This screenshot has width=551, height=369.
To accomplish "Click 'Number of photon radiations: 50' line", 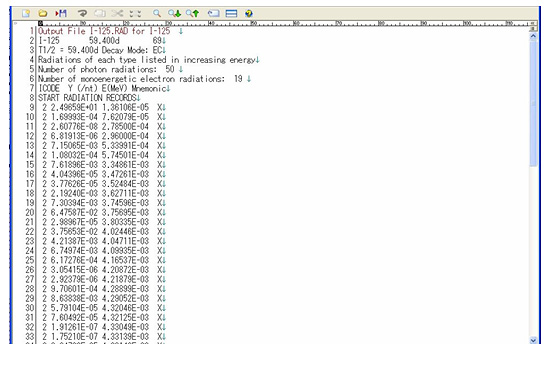I will 106,69.
